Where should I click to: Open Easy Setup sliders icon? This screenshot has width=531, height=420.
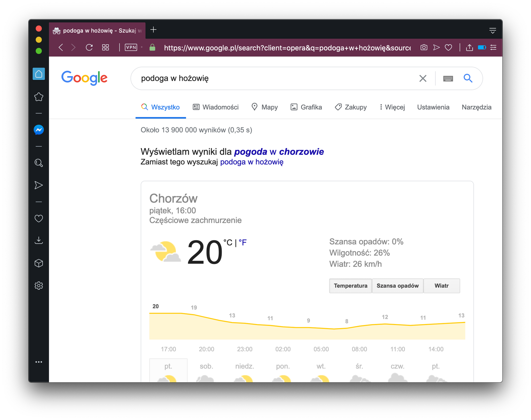coord(493,47)
